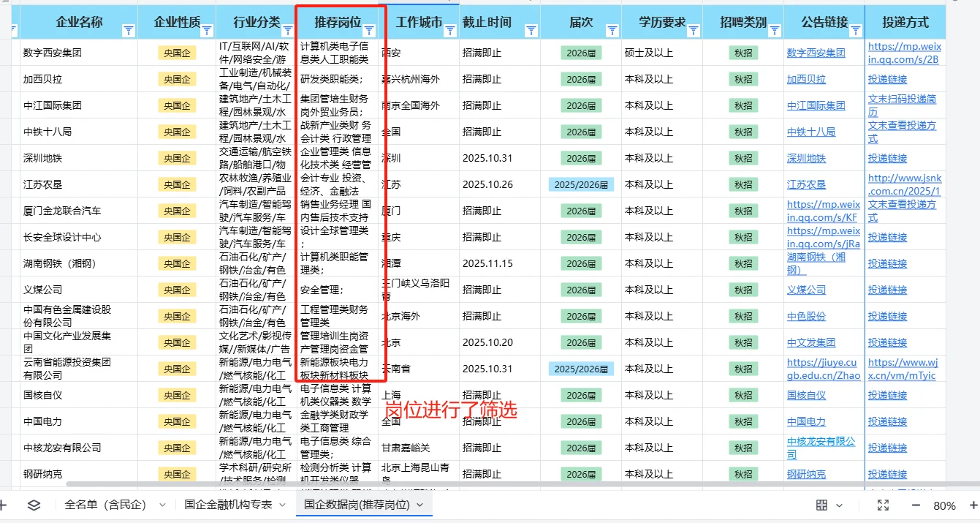Switch to 国企金融机构专表 sheet tab
Viewport: 980px width, 523px height.
click(228, 505)
